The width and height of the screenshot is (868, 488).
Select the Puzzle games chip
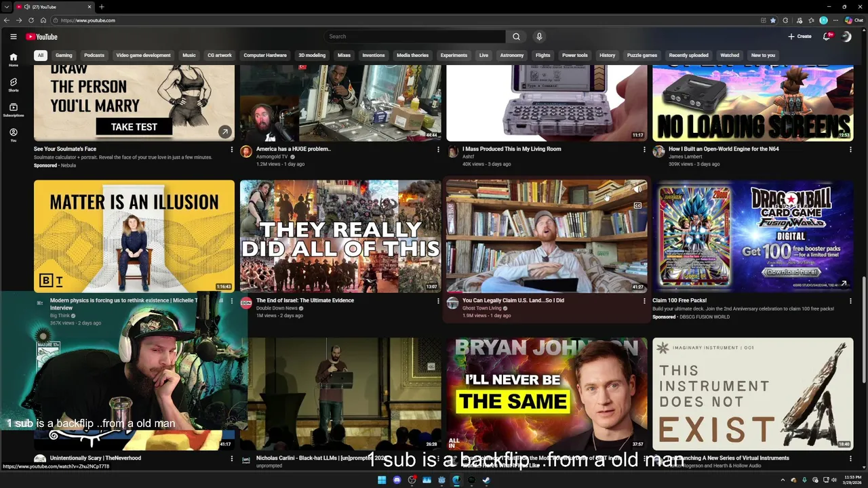(x=642, y=55)
